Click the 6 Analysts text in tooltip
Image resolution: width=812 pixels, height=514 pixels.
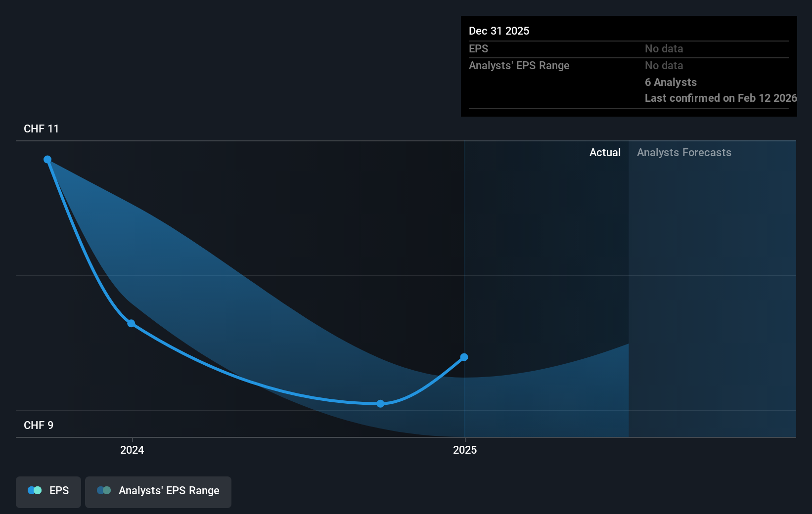click(670, 83)
